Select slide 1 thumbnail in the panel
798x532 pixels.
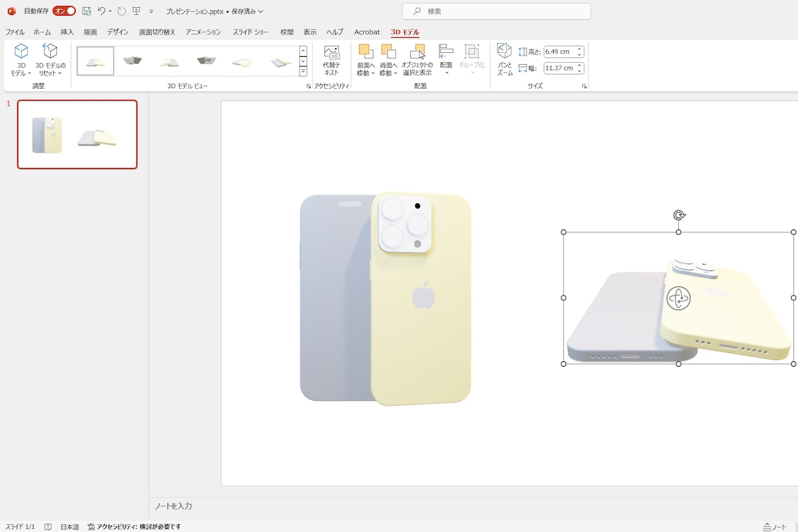click(x=77, y=134)
